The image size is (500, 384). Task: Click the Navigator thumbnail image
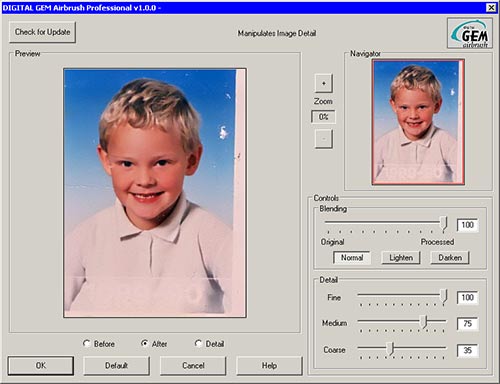(418, 122)
